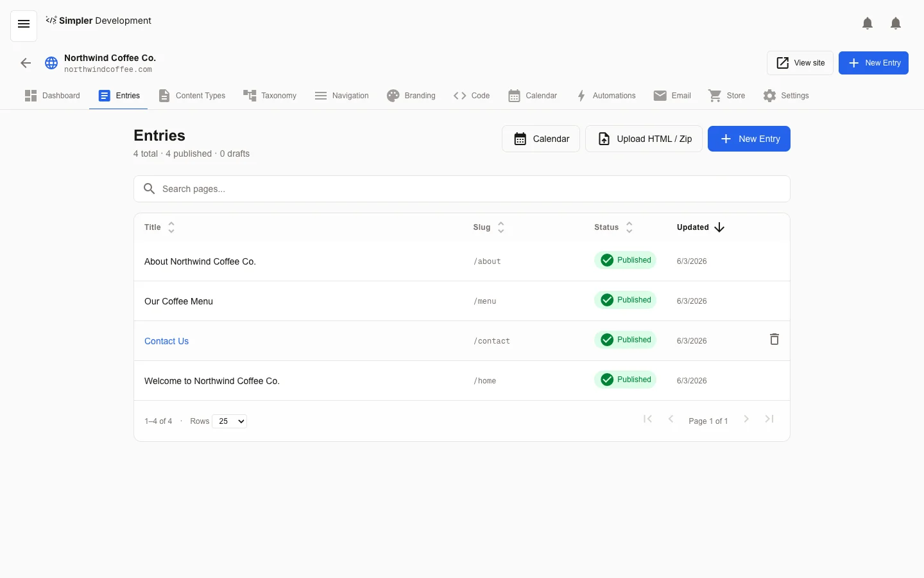This screenshot has width=924, height=578.
Task: Toggle the Updated column sort order
Action: click(701, 227)
